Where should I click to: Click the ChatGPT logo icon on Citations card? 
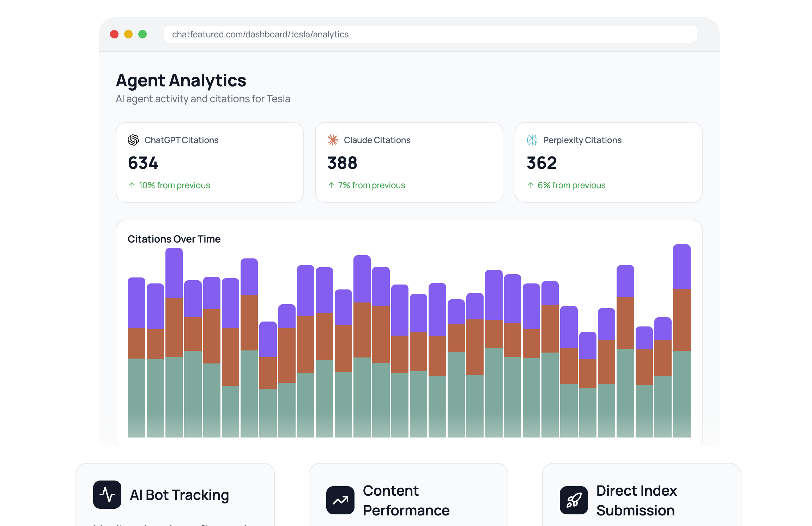click(133, 140)
